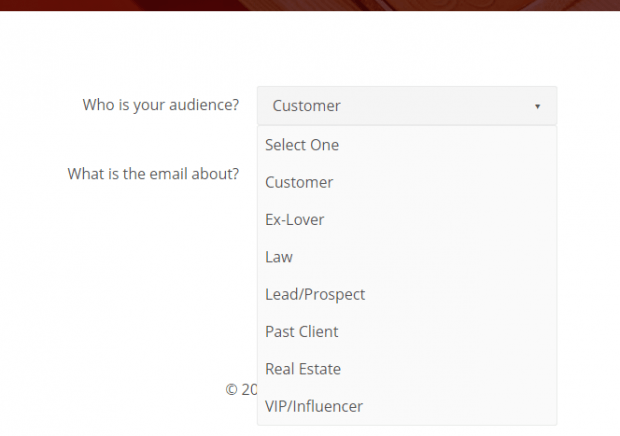Screen dimensions: 620x436
Task: Choose Lead/Prospect in the dropdown list
Action: click(x=407, y=294)
